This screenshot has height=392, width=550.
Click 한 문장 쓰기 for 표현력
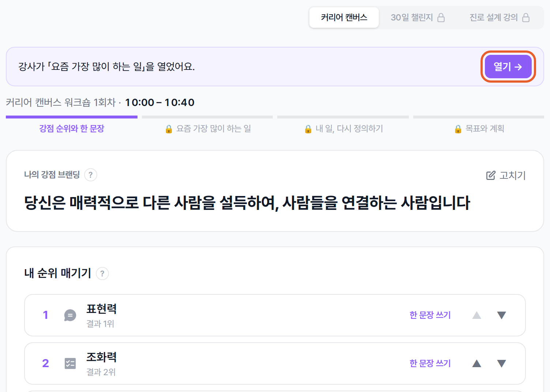click(x=430, y=315)
